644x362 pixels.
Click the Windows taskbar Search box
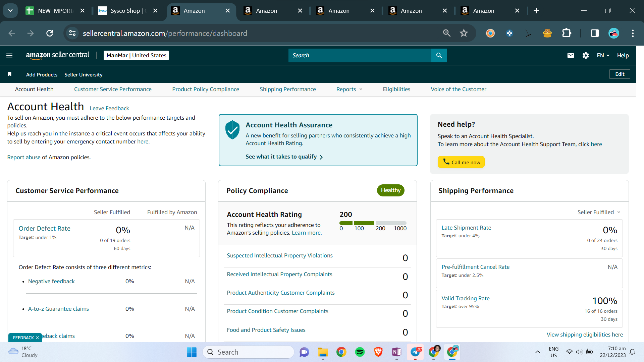coord(249,352)
